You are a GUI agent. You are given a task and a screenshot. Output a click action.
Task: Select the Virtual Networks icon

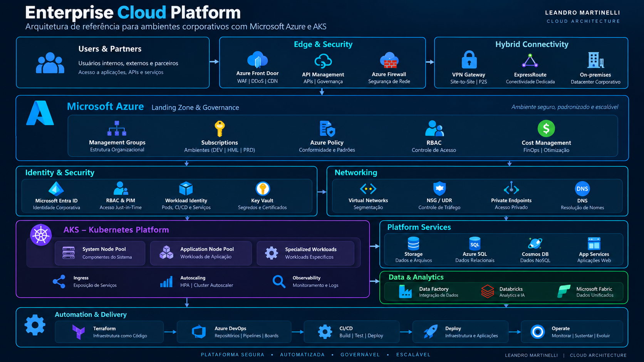[368, 189]
